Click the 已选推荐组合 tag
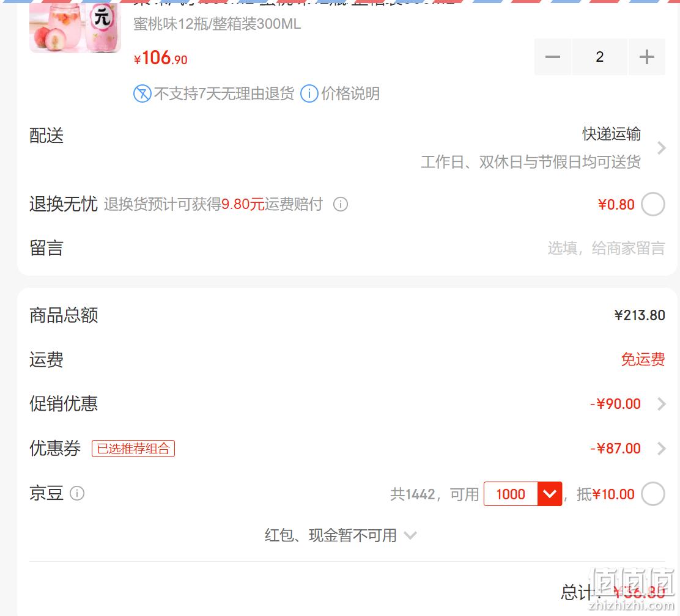The width and height of the screenshot is (680, 616). [x=133, y=448]
